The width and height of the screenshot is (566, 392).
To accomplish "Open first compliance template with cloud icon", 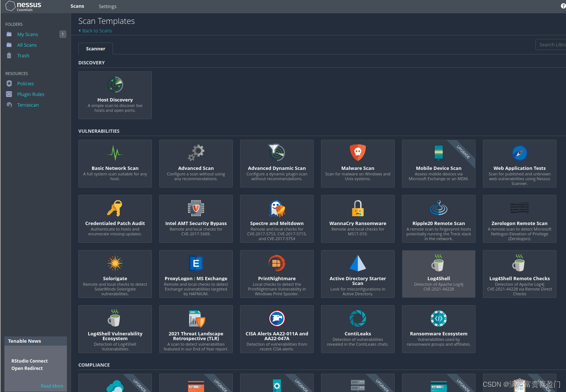I will point(115,383).
